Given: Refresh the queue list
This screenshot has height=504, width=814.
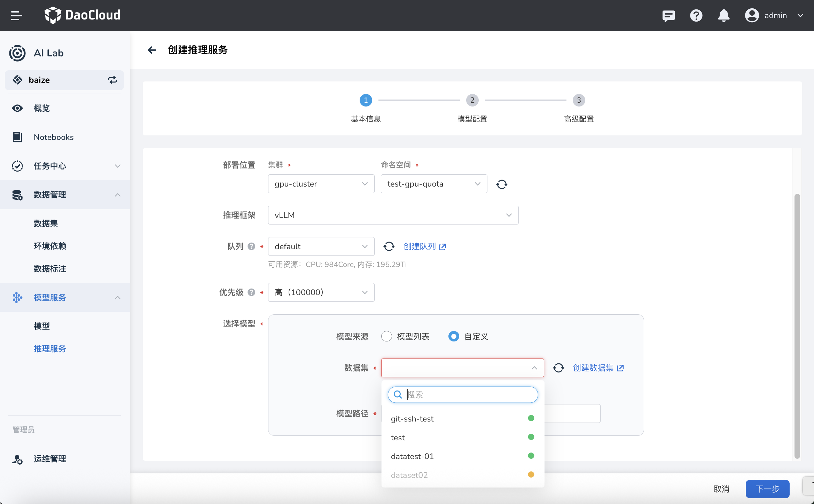Looking at the screenshot, I should [389, 246].
